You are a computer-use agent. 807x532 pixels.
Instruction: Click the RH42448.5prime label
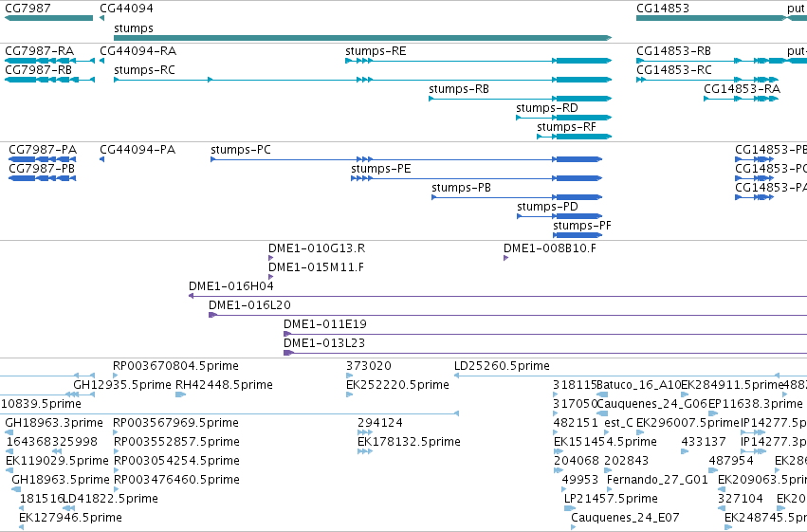(x=224, y=385)
